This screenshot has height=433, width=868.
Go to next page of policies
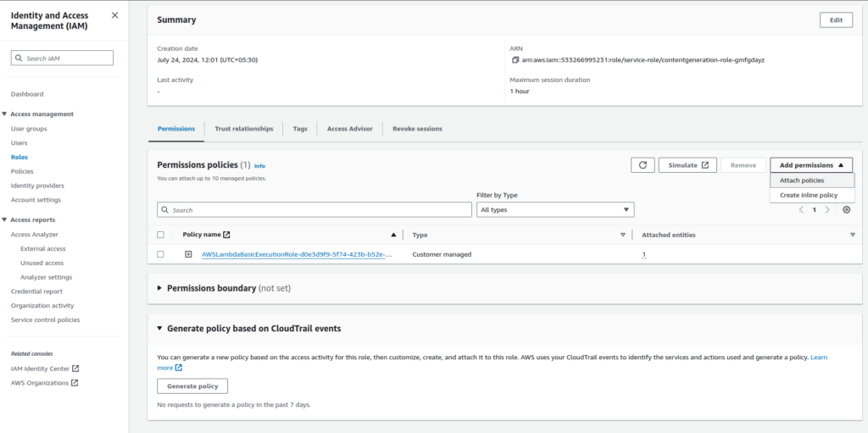click(827, 210)
